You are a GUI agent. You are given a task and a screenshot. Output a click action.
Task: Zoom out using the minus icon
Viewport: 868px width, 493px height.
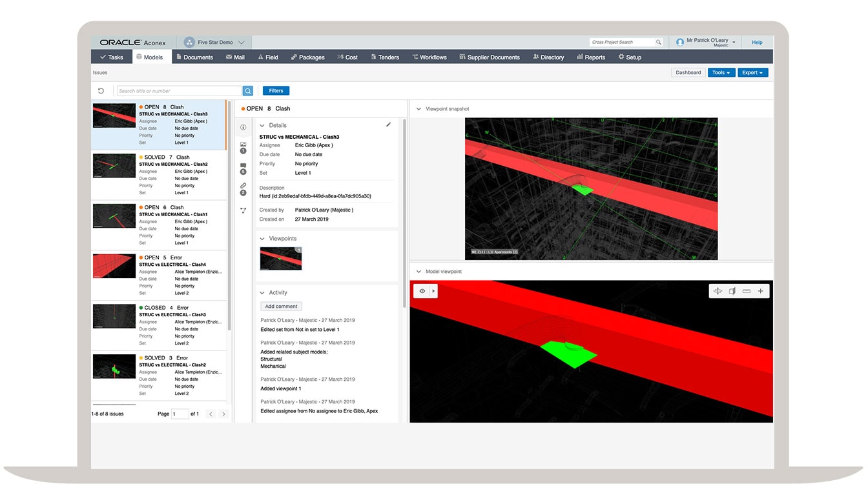747,291
